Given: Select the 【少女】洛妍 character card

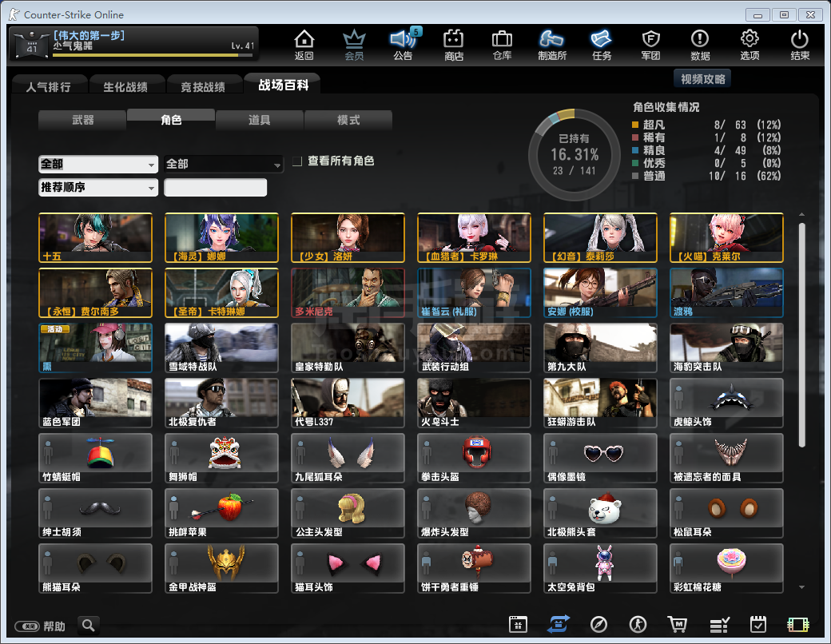Looking at the screenshot, I should click(x=348, y=238).
